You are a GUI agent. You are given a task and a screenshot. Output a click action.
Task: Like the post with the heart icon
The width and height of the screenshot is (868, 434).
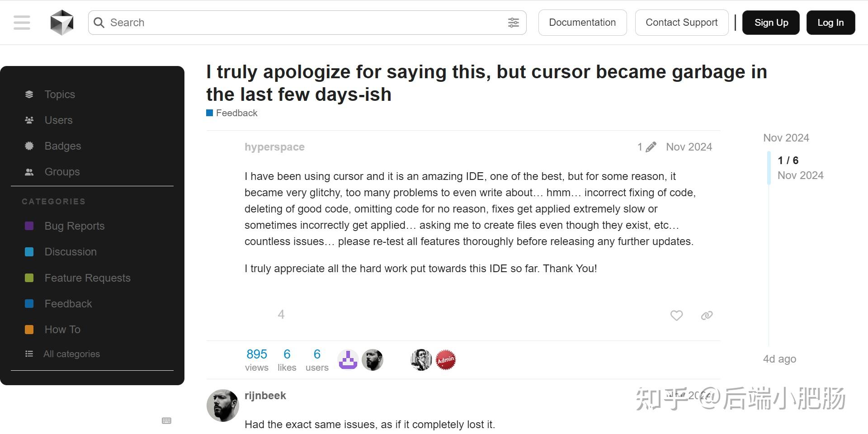click(x=676, y=315)
